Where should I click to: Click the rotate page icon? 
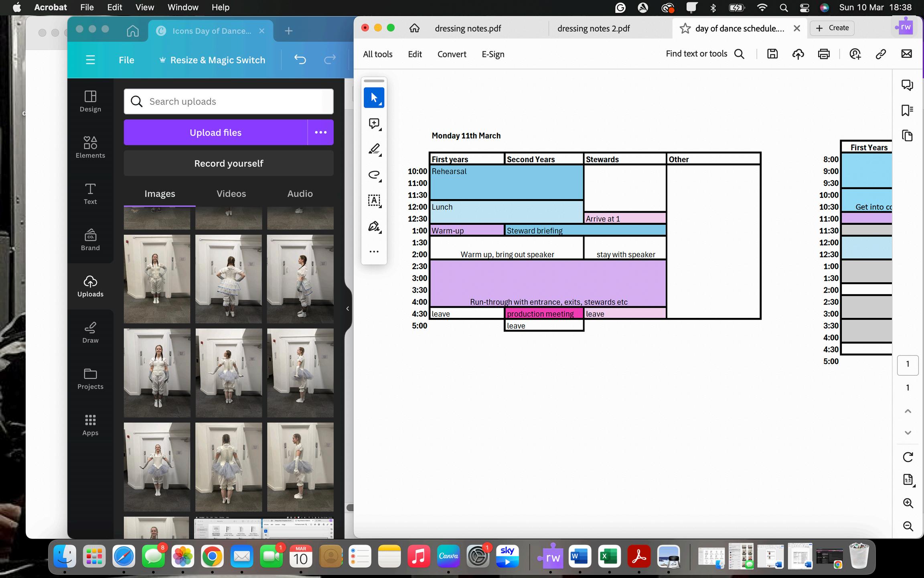(908, 457)
